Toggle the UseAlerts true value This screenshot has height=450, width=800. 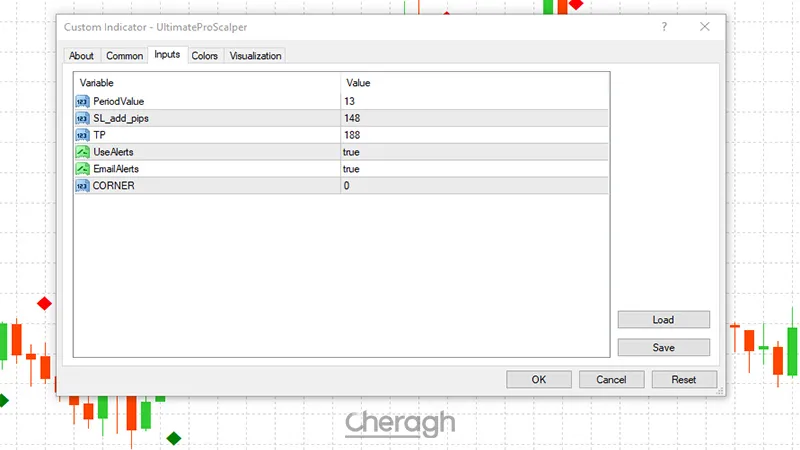tap(351, 152)
